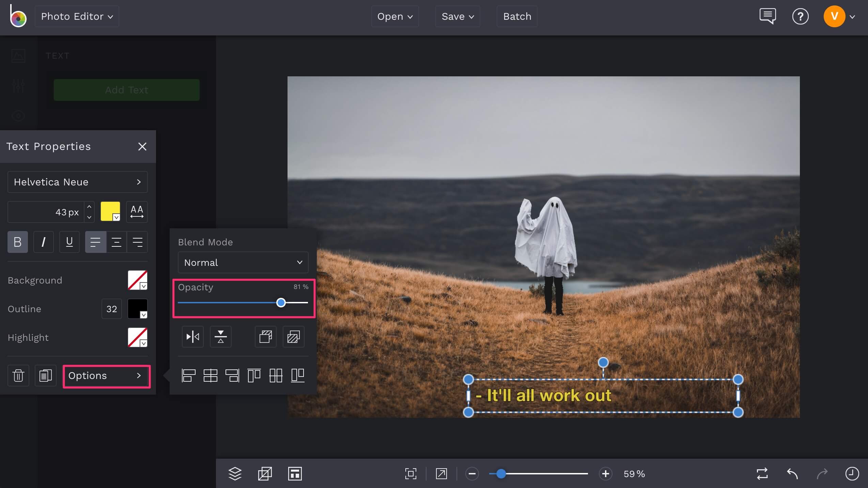Expand the Helvetica Neue font selector

click(77, 182)
